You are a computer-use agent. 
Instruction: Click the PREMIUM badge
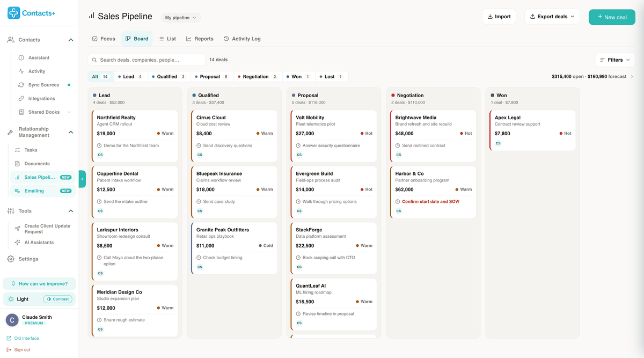(34, 323)
